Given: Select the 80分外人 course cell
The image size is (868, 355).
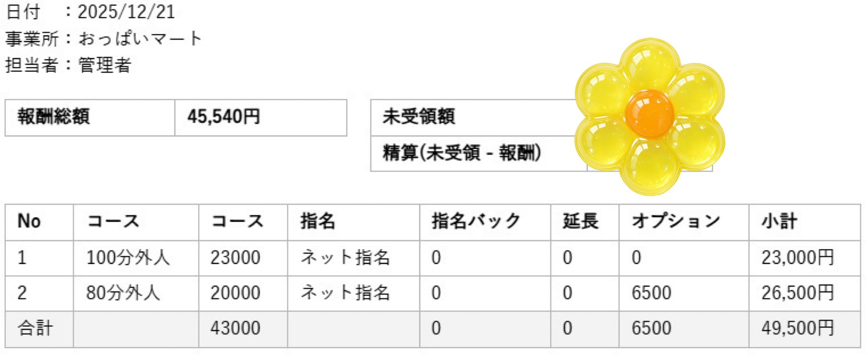Looking at the screenshot, I should click(x=123, y=293).
